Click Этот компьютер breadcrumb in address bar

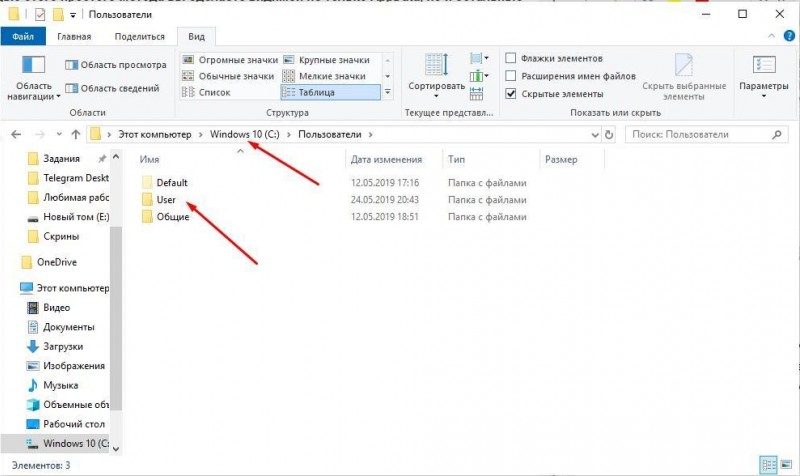(x=155, y=134)
